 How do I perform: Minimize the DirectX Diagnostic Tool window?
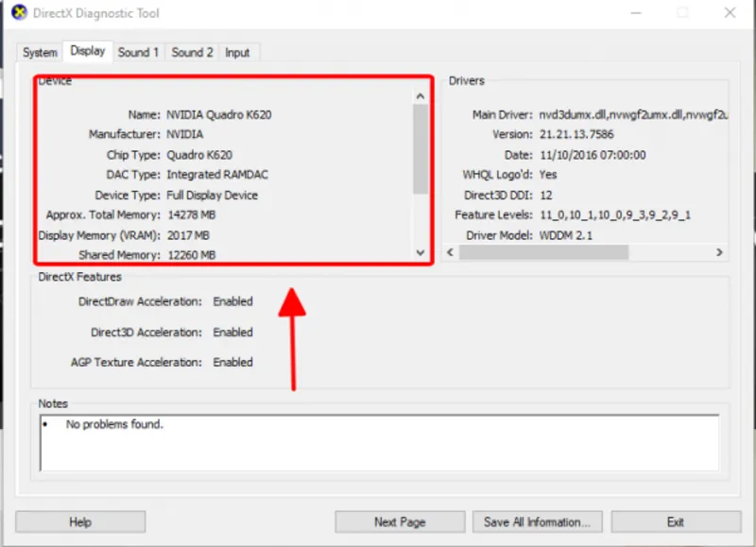630,13
